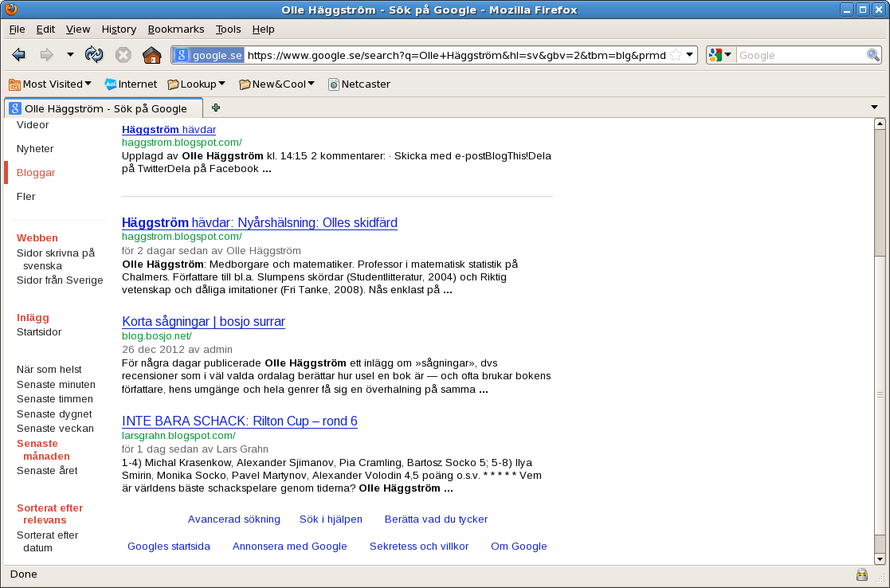The width and height of the screenshot is (890, 588).
Task: Choose the Senaste året time filter
Action: [47, 471]
